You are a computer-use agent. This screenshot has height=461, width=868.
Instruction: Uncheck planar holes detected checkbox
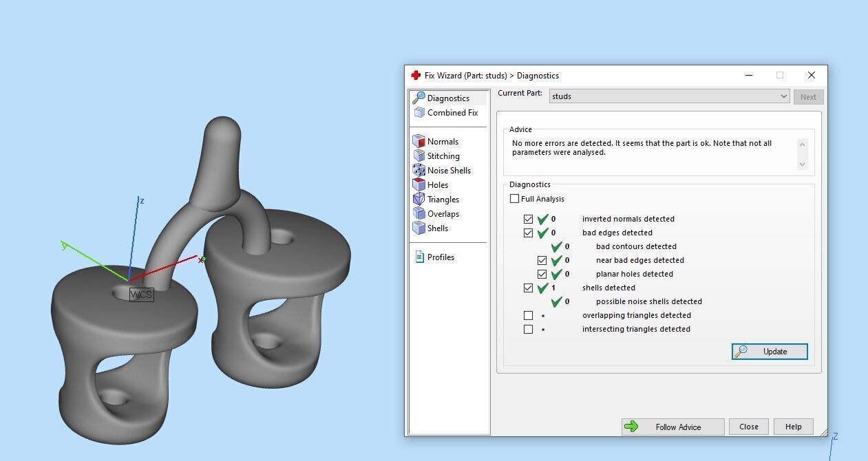(x=542, y=274)
